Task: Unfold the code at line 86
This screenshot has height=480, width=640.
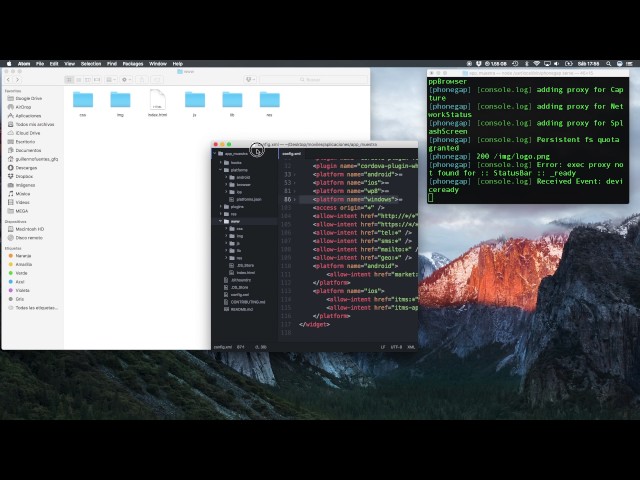Action: click(295, 200)
